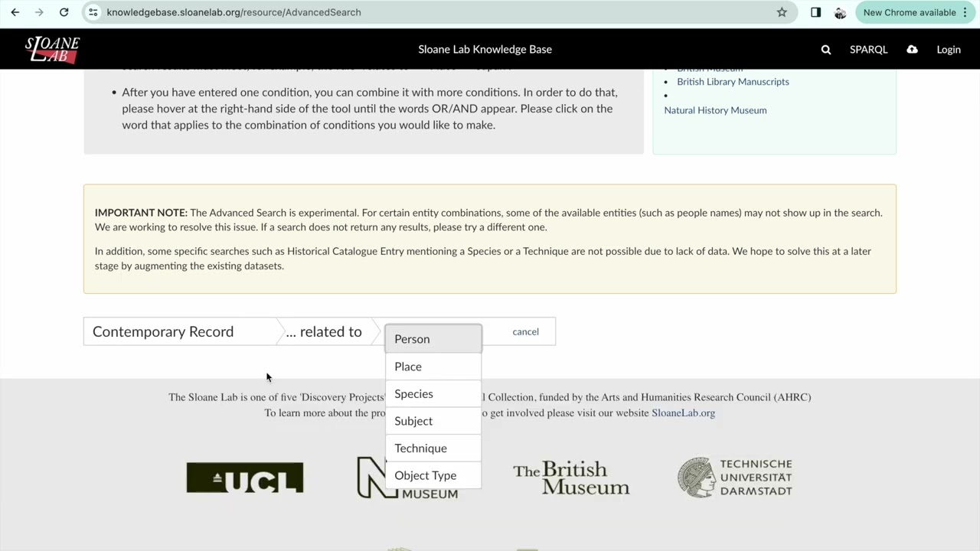This screenshot has width=980, height=551.
Task: Reload the page with the refresh icon
Action: click(x=64, y=12)
